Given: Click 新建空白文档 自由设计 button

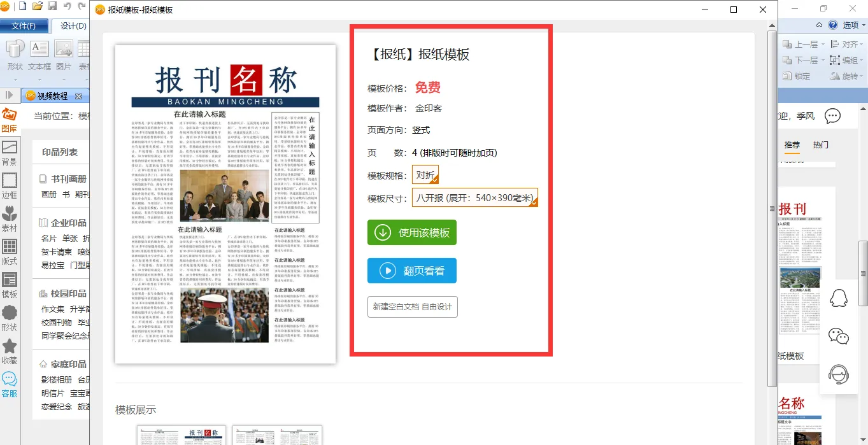Looking at the screenshot, I should coord(412,307).
